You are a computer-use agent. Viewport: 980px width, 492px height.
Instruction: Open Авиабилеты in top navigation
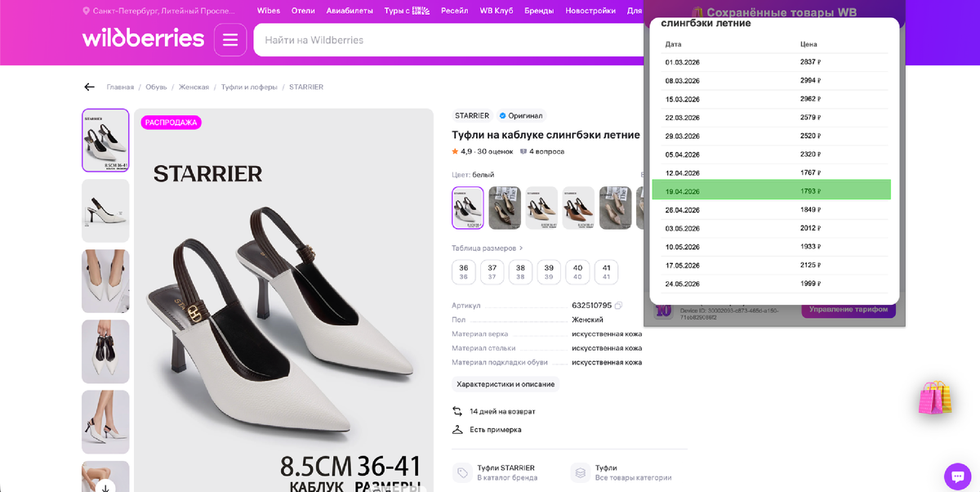point(350,11)
